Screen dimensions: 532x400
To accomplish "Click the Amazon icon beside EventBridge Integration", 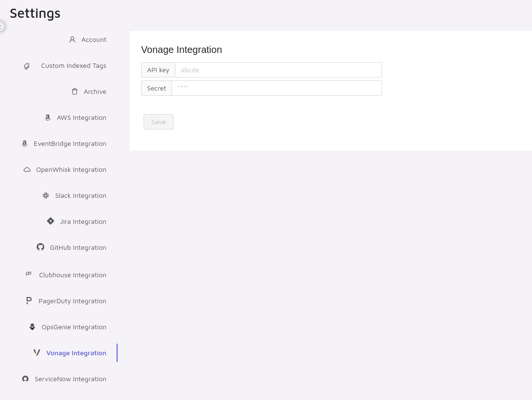I will point(25,143).
